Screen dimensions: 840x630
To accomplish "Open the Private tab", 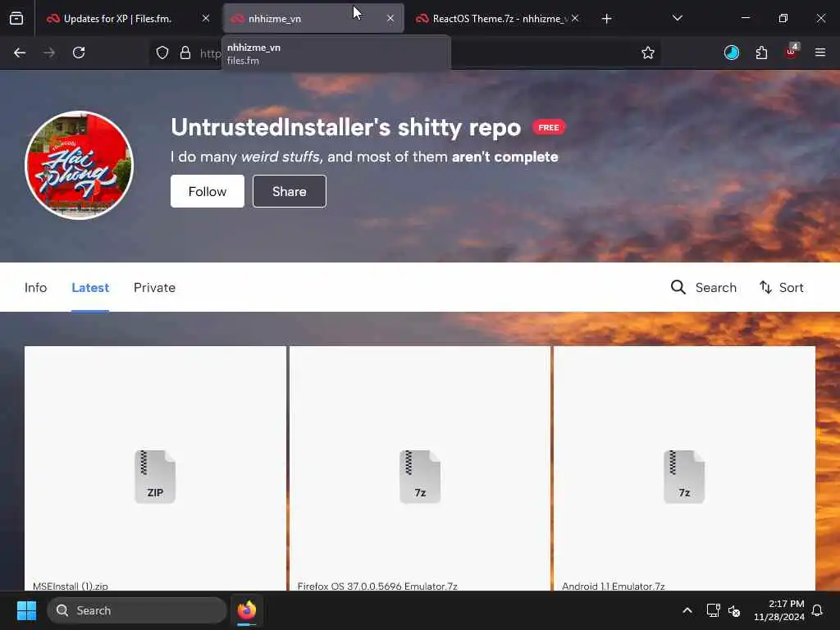I will pyautogui.click(x=154, y=288).
